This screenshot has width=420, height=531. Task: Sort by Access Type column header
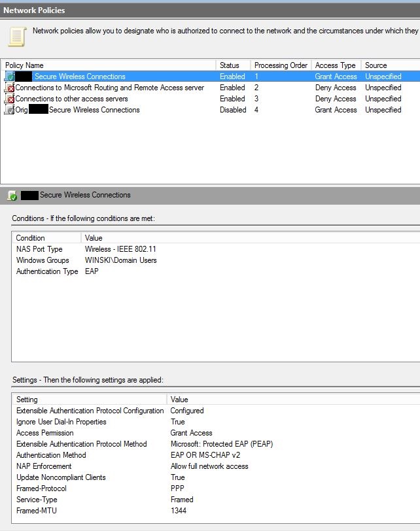[336, 65]
